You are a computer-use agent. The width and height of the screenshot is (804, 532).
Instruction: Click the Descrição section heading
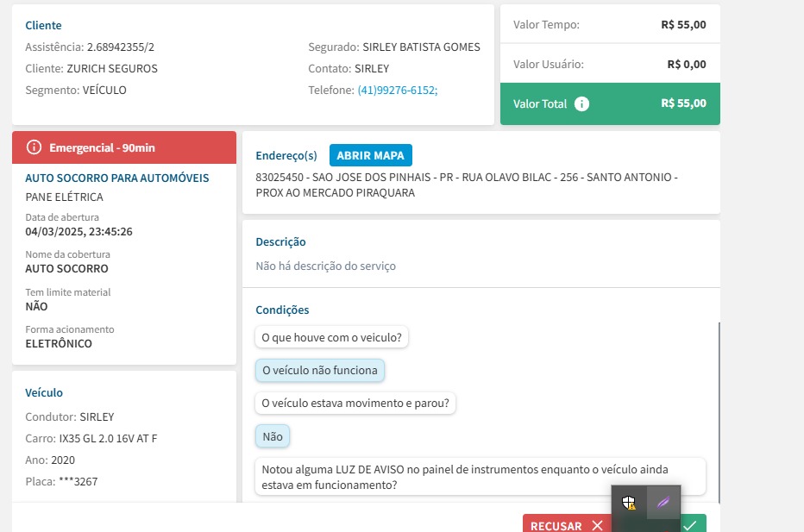coord(280,242)
